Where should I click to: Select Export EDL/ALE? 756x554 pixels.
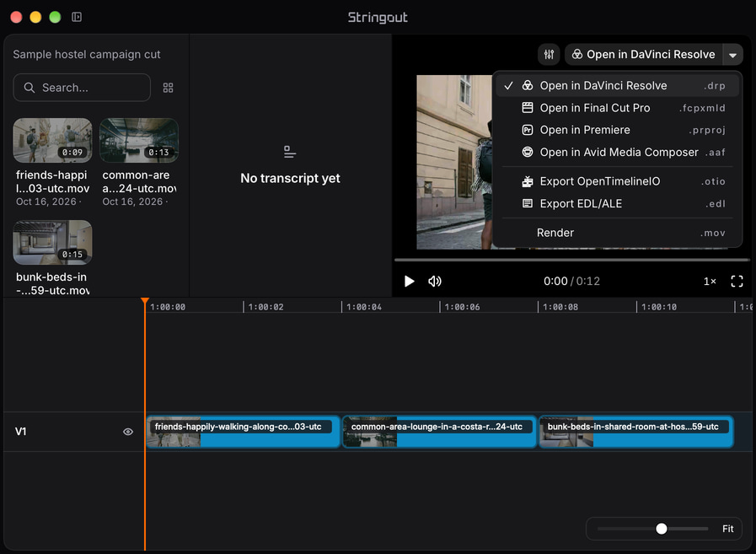click(x=617, y=204)
